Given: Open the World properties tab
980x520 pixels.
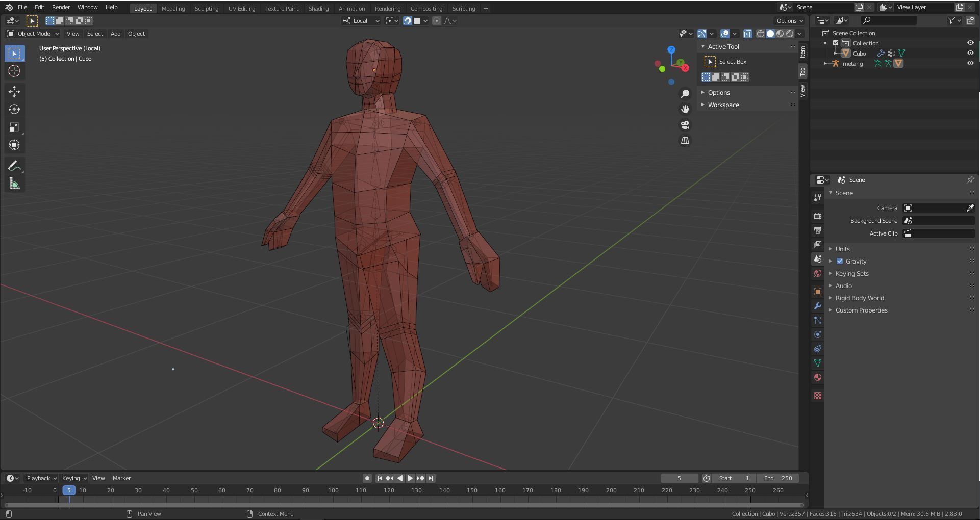Looking at the screenshot, I should (818, 273).
